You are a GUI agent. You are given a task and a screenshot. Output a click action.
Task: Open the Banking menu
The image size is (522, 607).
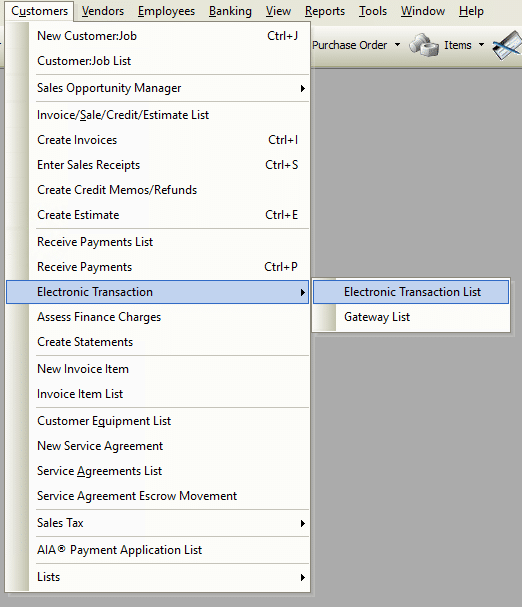230,11
